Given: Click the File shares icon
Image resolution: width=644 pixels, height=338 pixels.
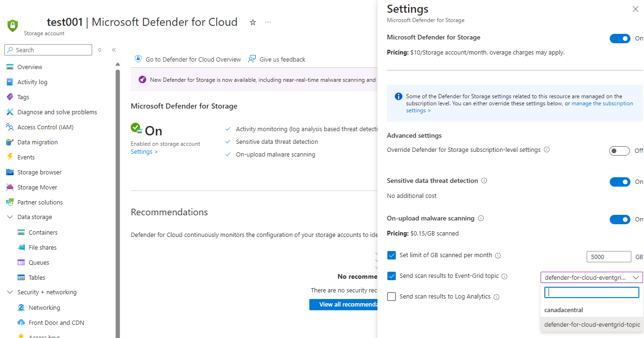Looking at the screenshot, I should pyautogui.click(x=21, y=247).
